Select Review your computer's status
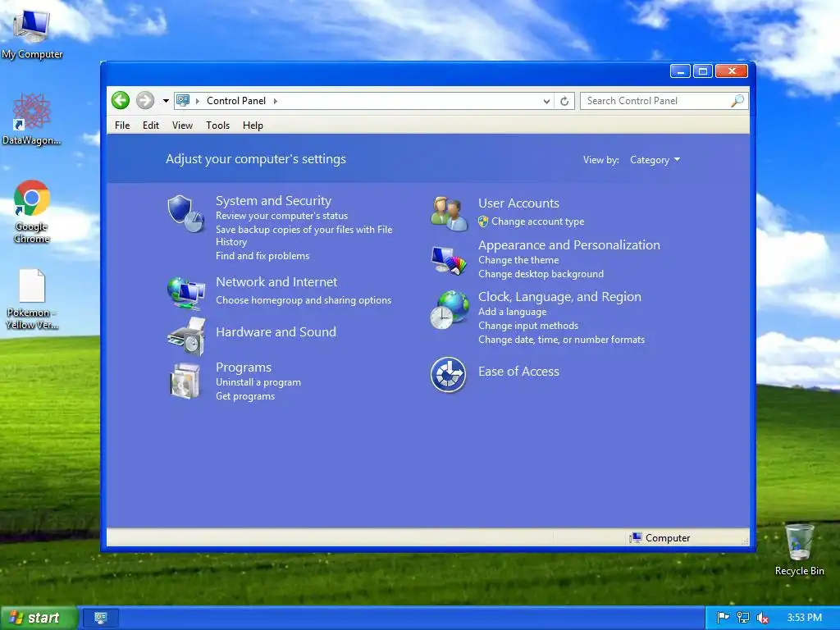The width and height of the screenshot is (840, 630). 282,216
